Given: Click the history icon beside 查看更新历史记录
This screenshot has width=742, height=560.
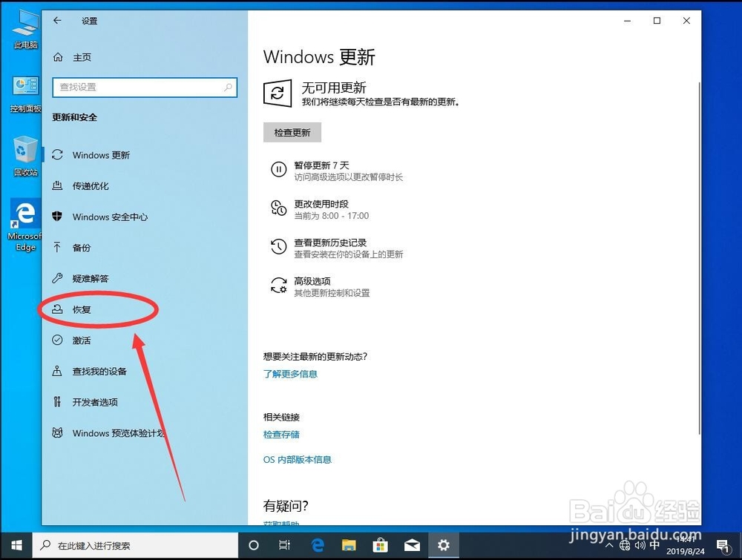Looking at the screenshot, I should (278, 246).
